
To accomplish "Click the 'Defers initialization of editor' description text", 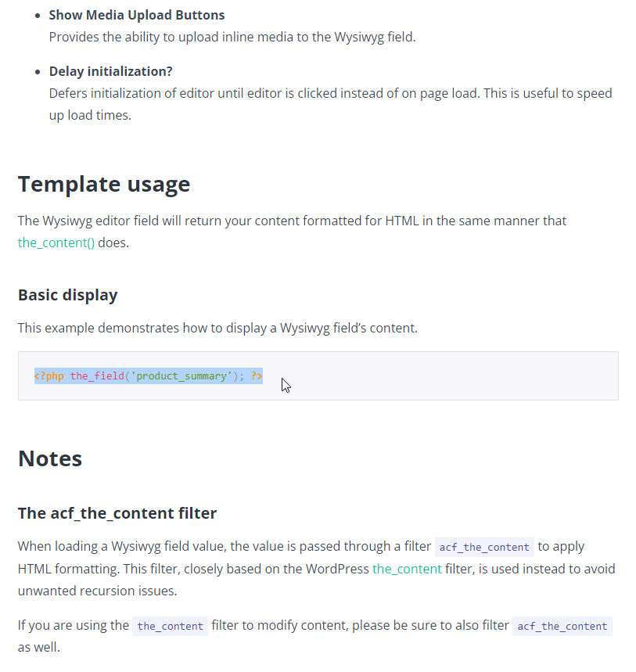I will [330, 104].
